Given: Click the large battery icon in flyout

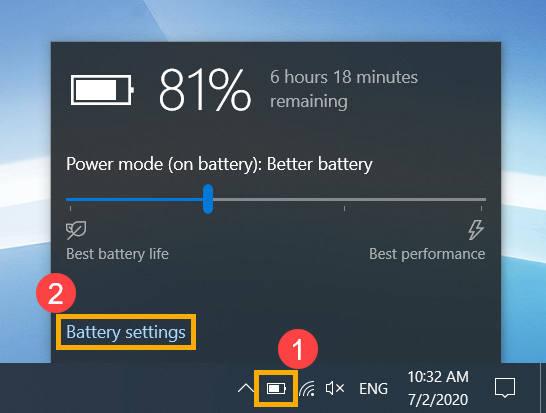Looking at the screenshot, I should click(102, 90).
